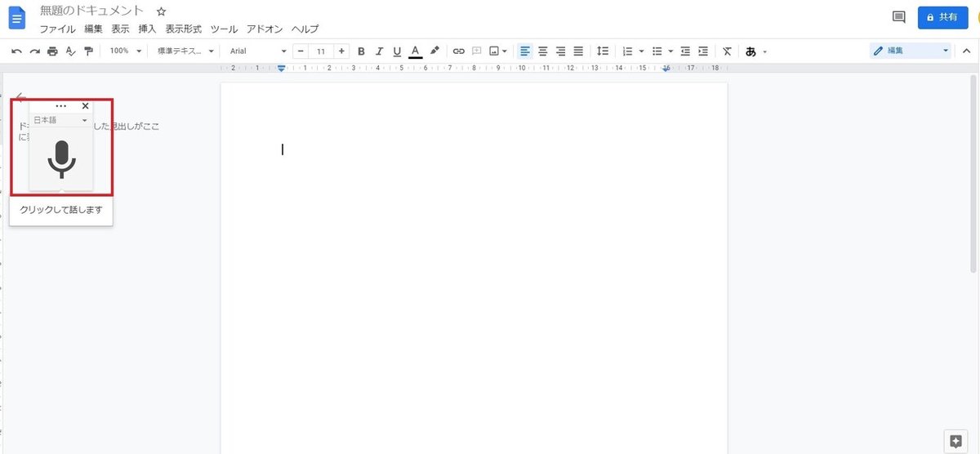Click the 共有 share button
The width and height of the screenshot is (980, 454).
[942, 16]
